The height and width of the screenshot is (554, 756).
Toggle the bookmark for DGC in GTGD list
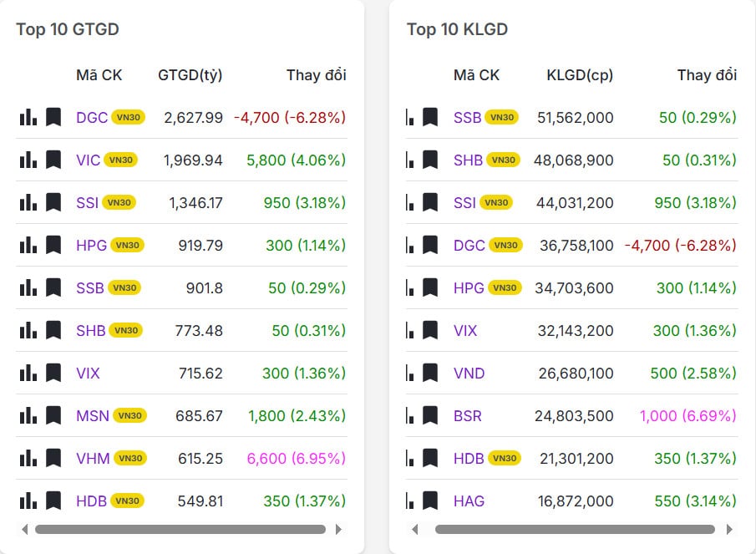54,117
